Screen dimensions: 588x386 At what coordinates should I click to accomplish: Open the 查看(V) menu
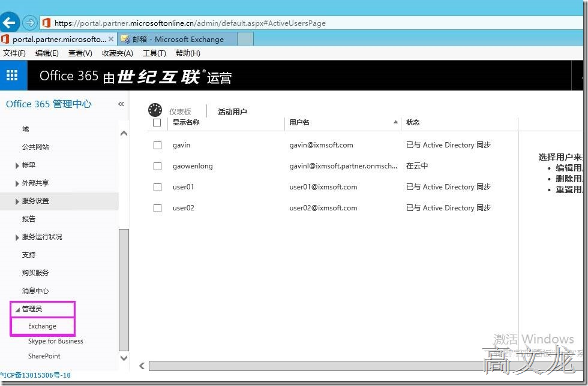[80, 53]
